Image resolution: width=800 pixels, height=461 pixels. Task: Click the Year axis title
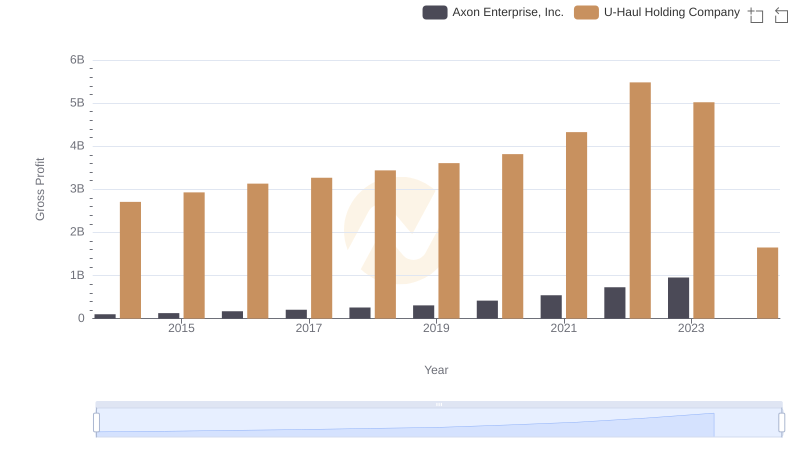436,370
